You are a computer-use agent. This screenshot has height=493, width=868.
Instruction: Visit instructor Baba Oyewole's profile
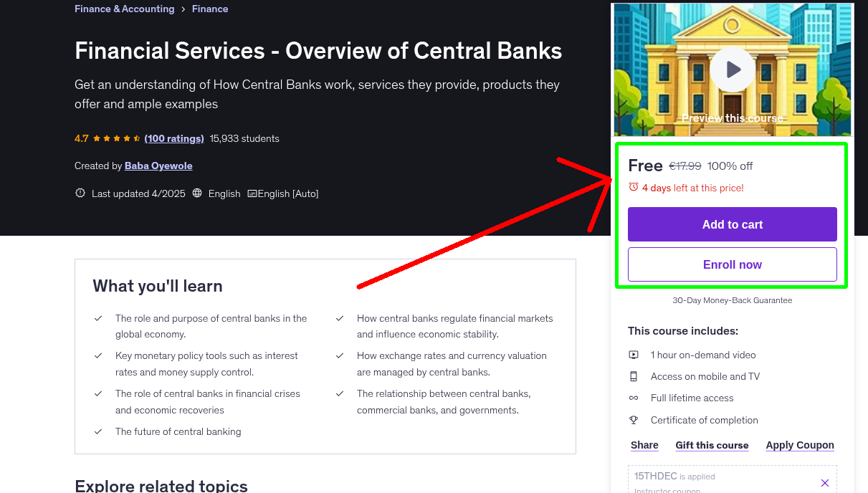158,166
